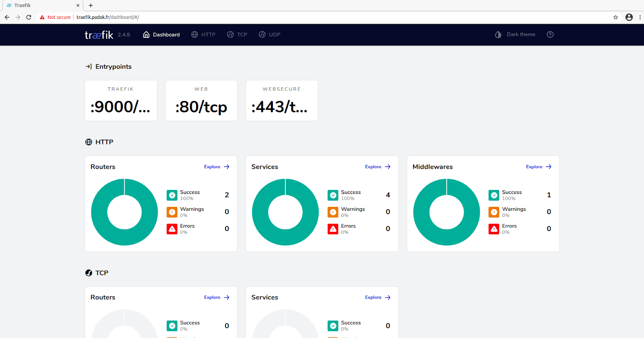The height and width of the screenshot is (338, 644).
Task: Click the arrow next to HTTP Routers Explore
Action: (227, 167)
